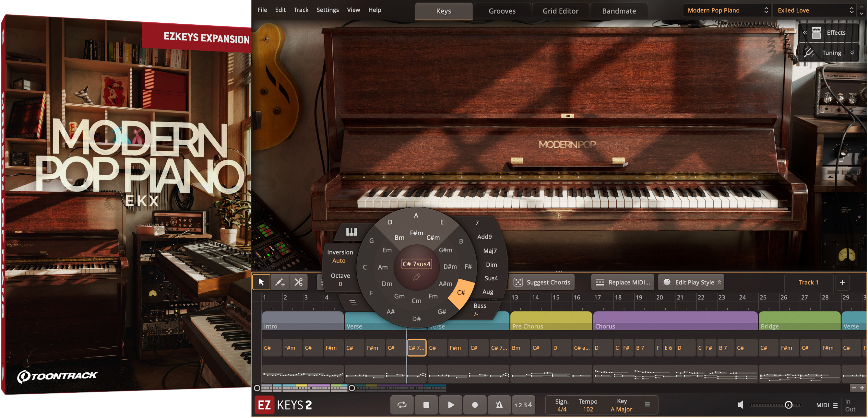Adjust the master volume slider knob
The height and width of the screenshot is (418, 868).
788,405
